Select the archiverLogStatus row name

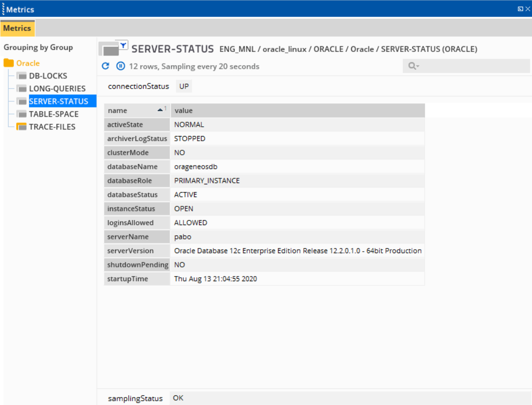(x=137, y=139)
